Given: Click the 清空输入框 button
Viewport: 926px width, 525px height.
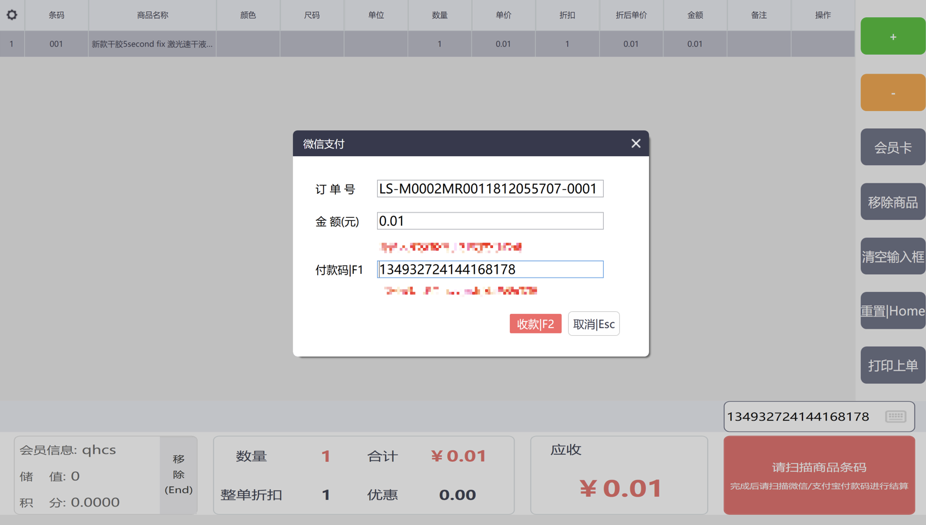Looking at the screenshot, I should [893, 256].
